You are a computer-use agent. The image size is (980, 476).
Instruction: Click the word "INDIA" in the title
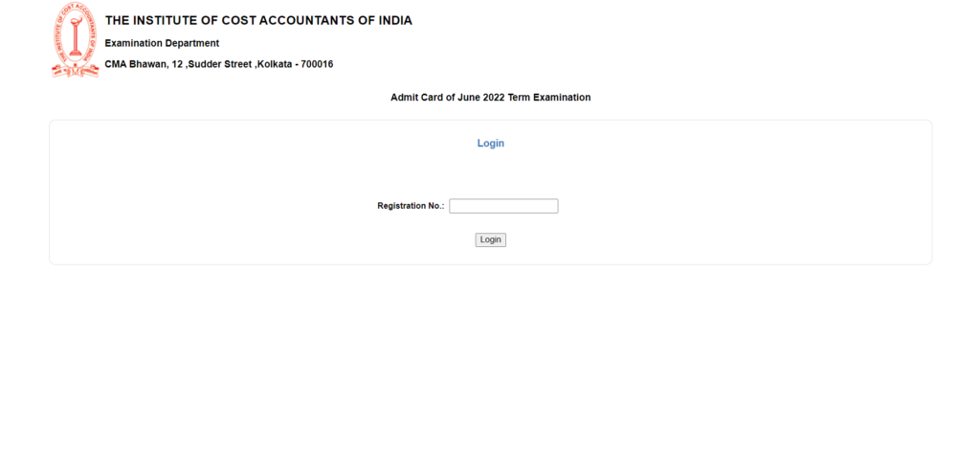(393, 21)
